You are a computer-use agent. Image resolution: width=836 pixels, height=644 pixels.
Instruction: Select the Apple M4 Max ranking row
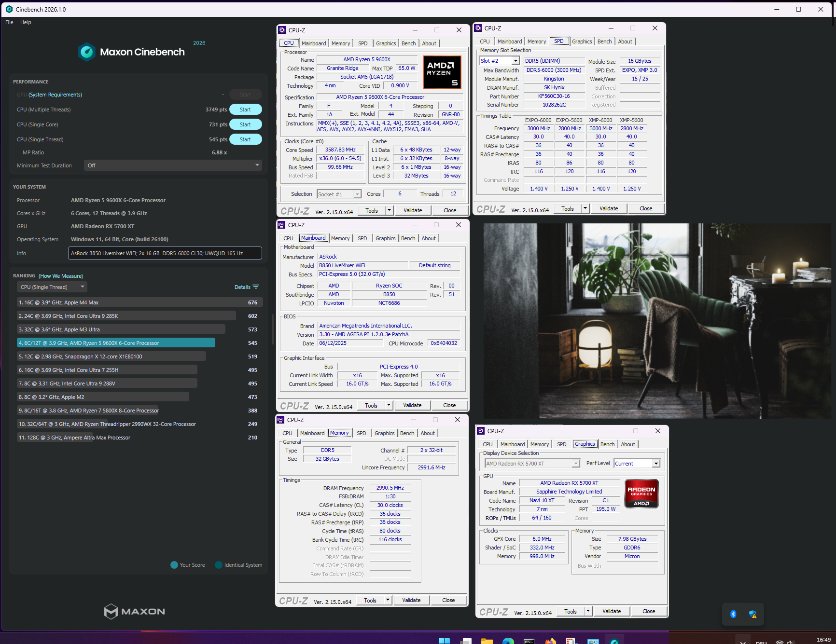point(139,302)
